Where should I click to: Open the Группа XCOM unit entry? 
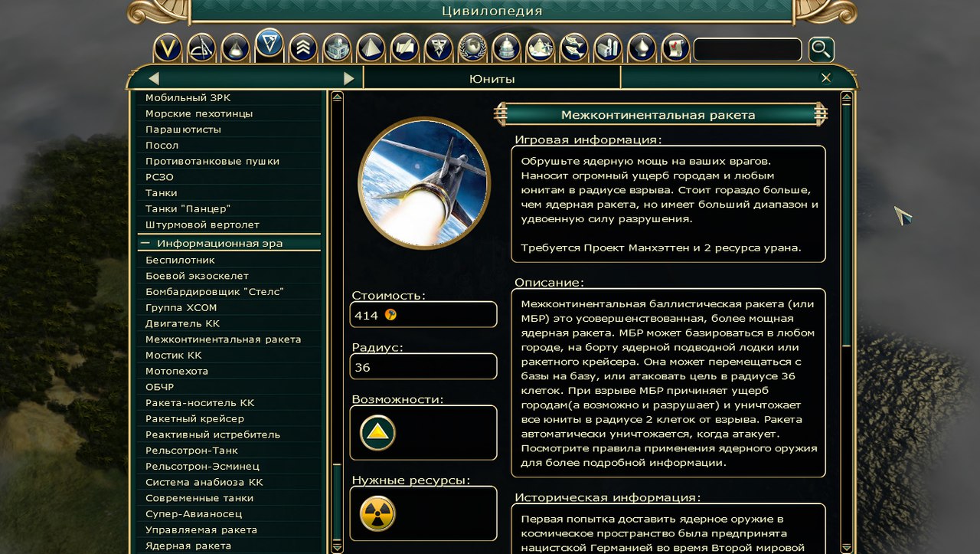pos(181,307)
